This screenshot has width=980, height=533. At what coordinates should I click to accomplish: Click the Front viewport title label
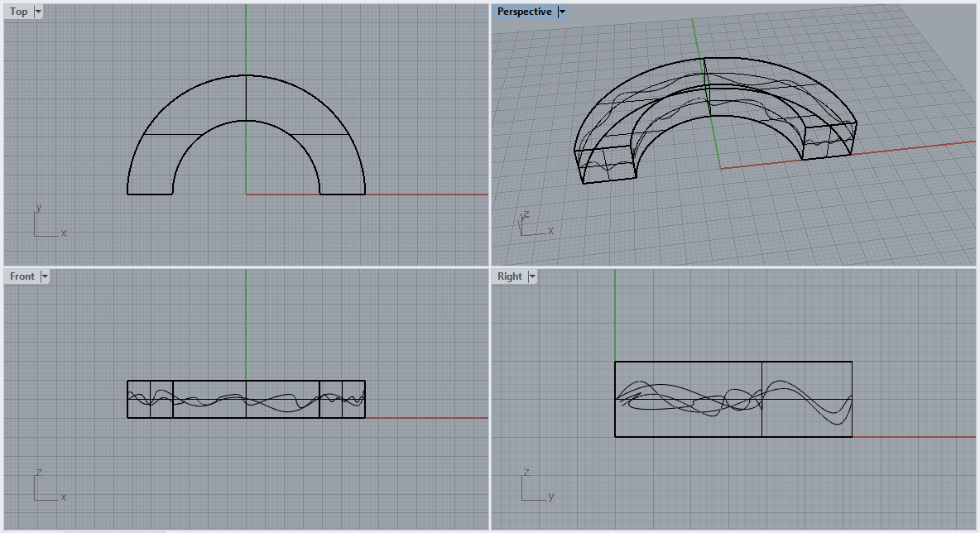(22, 276)
